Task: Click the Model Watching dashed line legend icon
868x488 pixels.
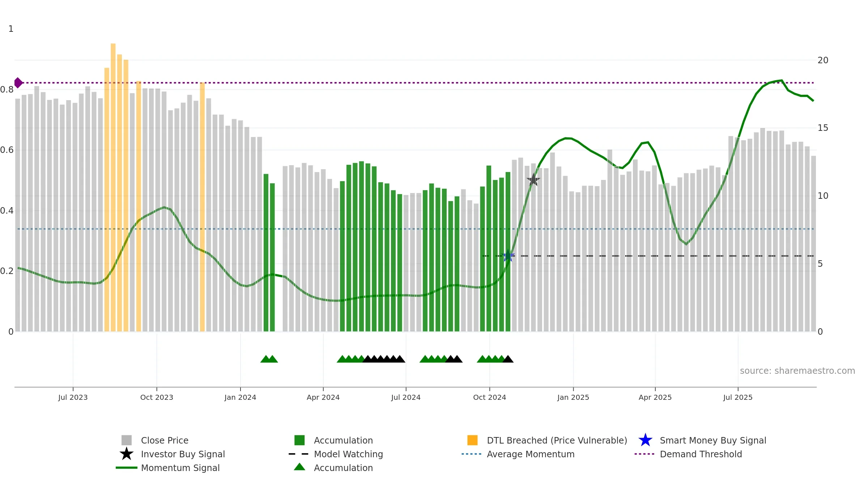Action: pyautogui.click(x=299, y=454)
